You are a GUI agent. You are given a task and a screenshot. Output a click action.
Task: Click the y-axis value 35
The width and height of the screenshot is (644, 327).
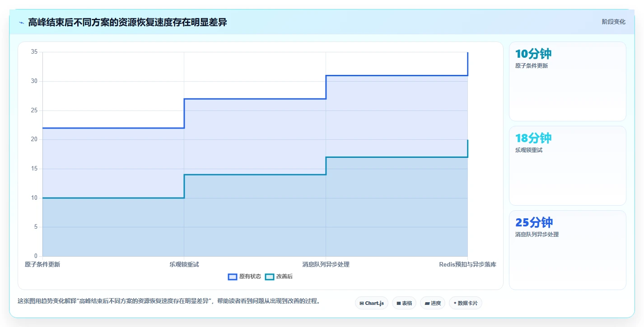pos(34,52)
